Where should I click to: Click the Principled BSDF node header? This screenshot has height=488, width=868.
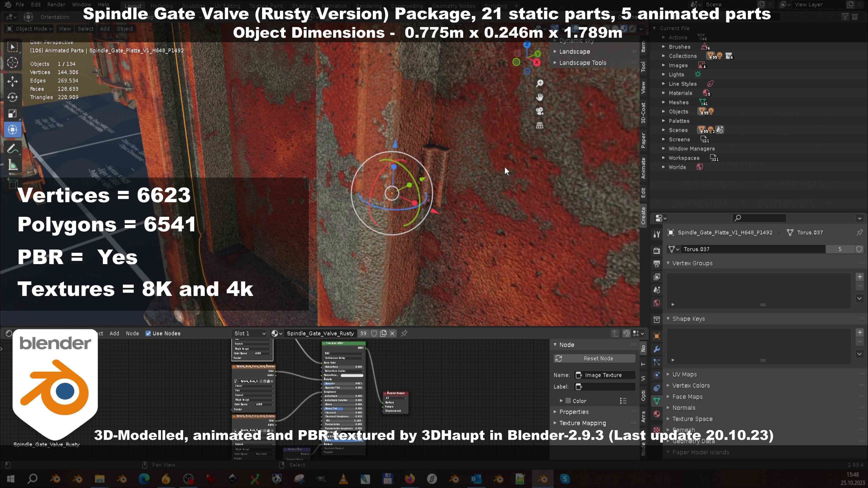point(344,343)
